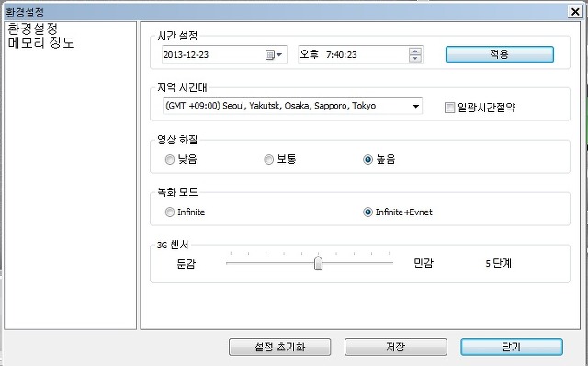Select the 높음 video quality radio button
The height and width of the screenshot is (366, 588).
point(367,159)
